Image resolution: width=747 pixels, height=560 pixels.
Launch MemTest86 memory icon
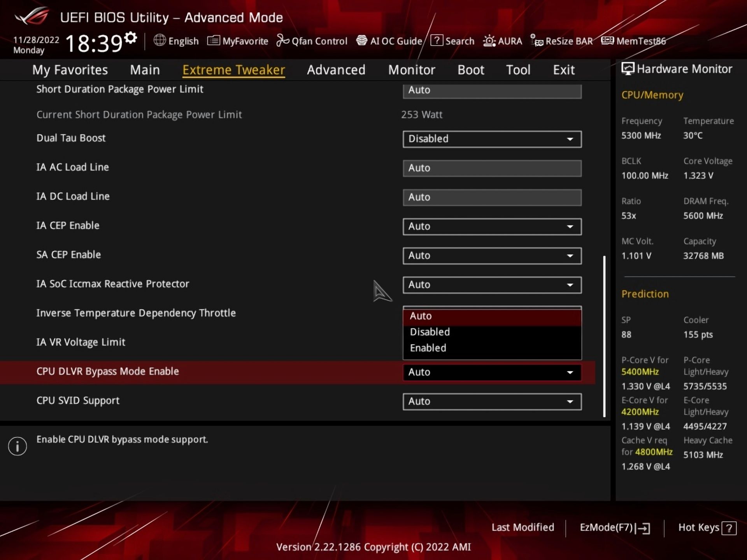(x=607, y=40)
